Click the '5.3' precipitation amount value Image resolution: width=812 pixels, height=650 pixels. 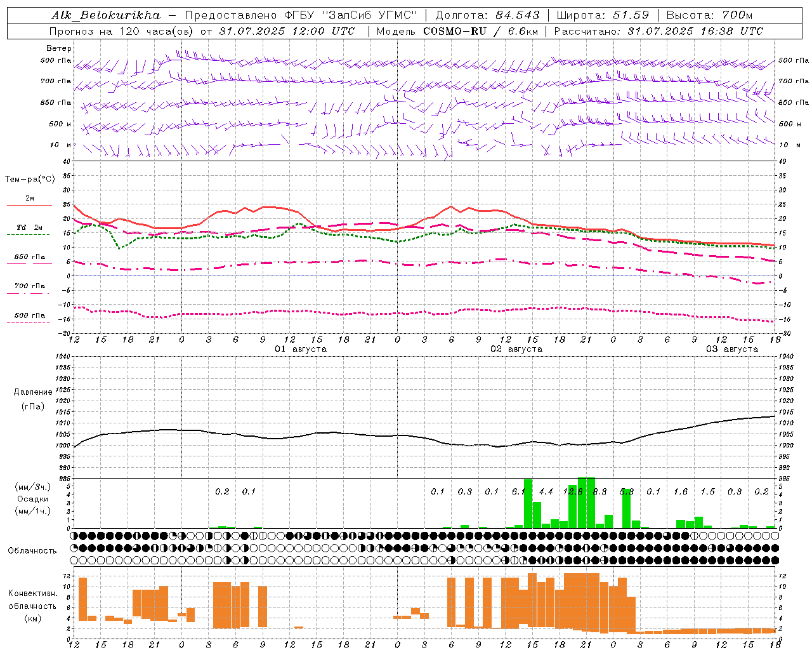pyautogui.click(x=627, y=492)
